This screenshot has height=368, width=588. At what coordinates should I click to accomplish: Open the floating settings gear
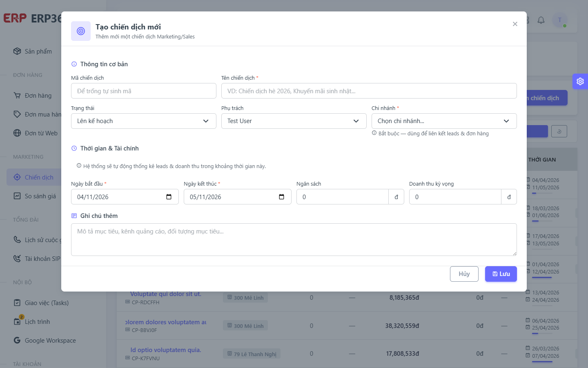pos(580,81)
